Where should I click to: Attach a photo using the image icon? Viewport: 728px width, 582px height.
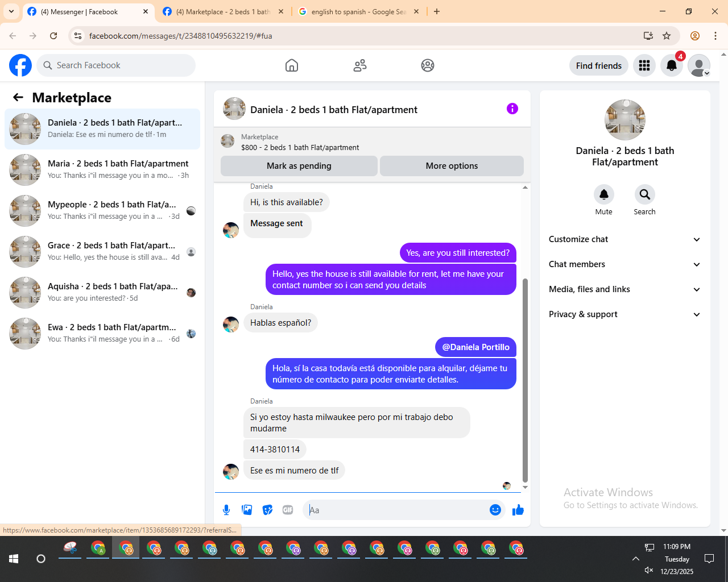pos(247,510)
